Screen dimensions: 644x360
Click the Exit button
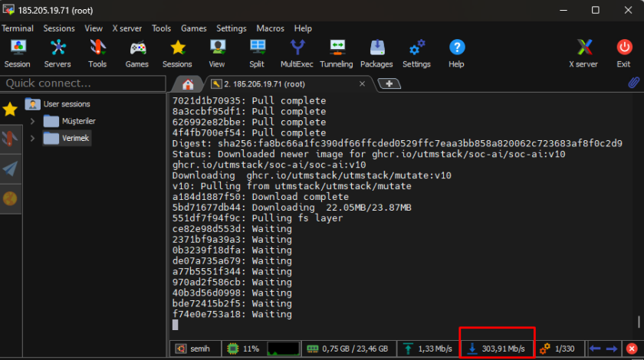pyautogui.click(x=623, y=53)
